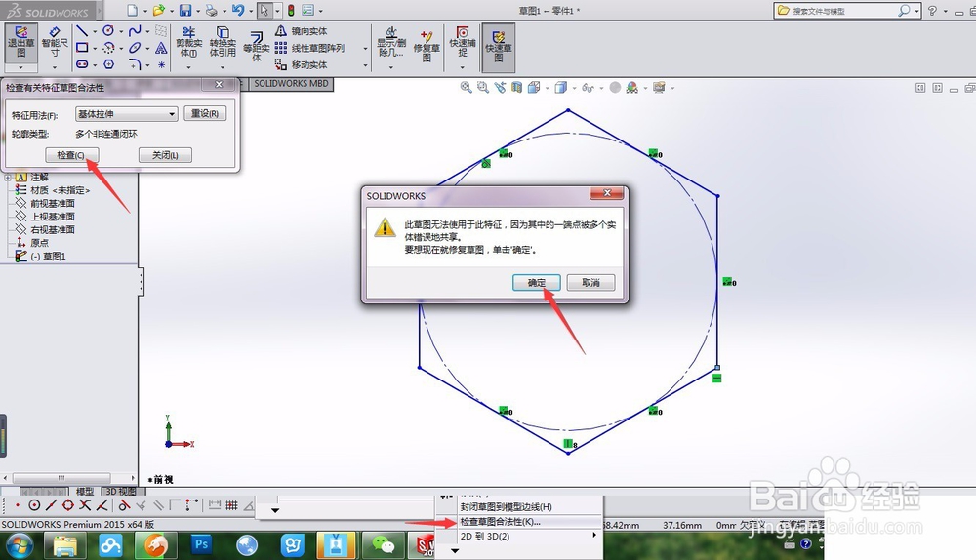Toggle the Select arrow cursor tool
The height and width of the screenshot is (560, 976).
point(264,11)
